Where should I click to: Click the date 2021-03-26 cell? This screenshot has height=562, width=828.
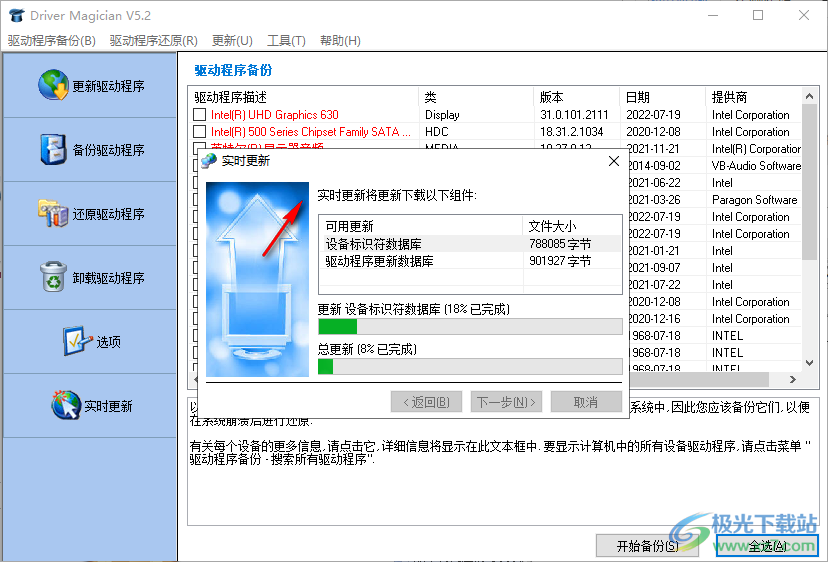(655, 200)
